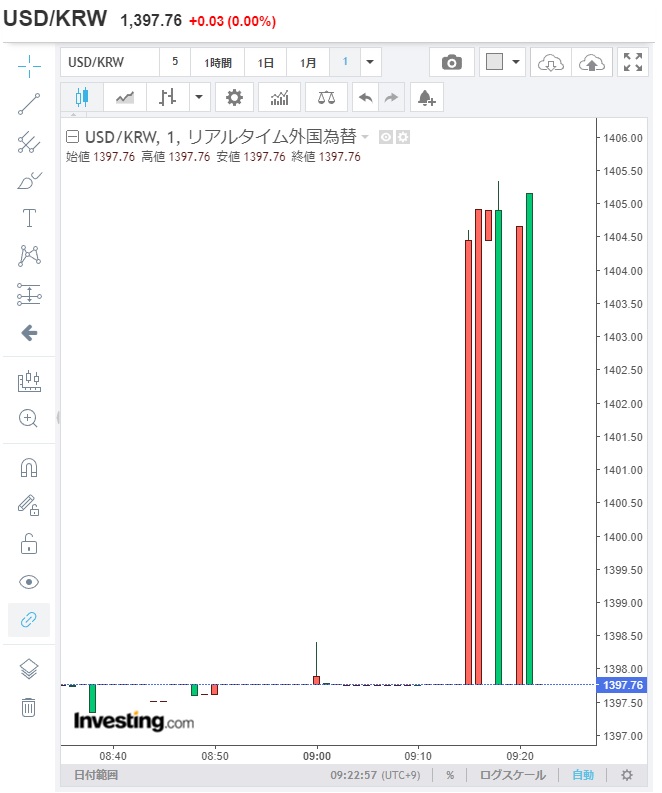Select the trend line drawing tool
Viewport: 662px width, 793px height.
[29, 104]
